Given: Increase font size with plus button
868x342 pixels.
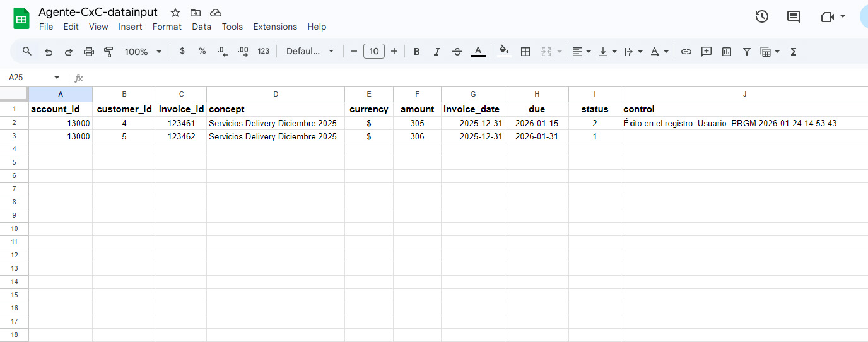Looking at the screenshot, I should click(x=394, y=52).
